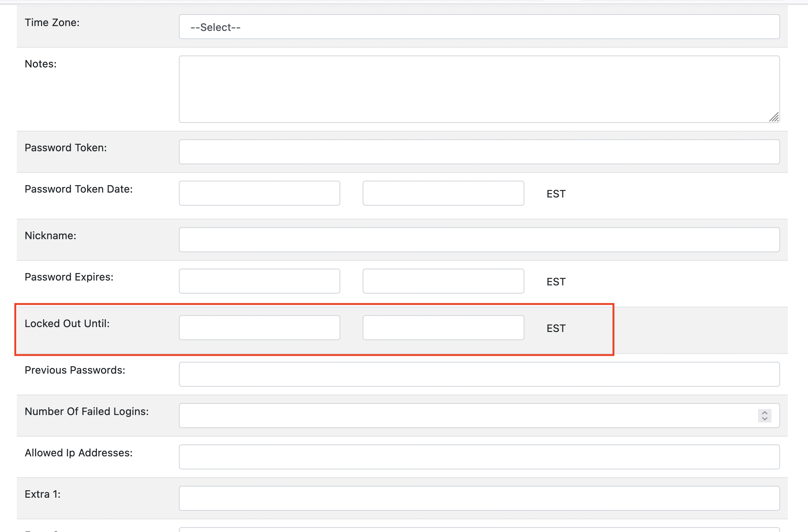Click the Password Expires date field
Viewport: 808px width, 532px height.
point(259,281)
